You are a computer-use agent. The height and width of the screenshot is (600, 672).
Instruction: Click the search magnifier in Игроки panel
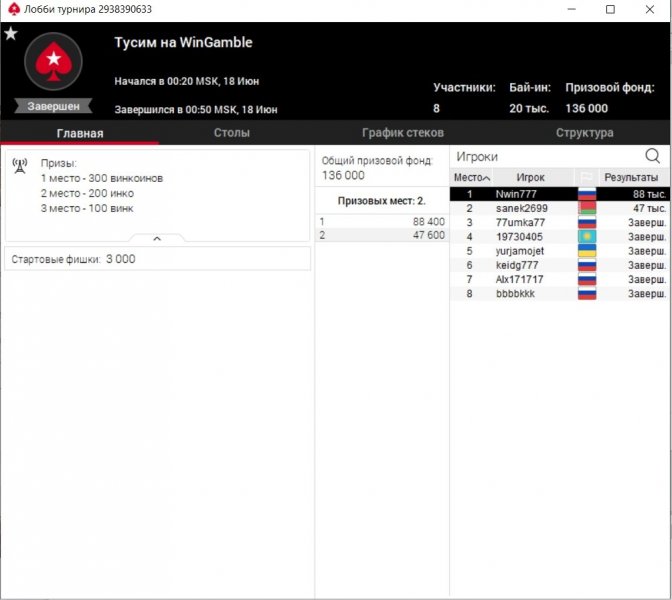coord(653,156)
